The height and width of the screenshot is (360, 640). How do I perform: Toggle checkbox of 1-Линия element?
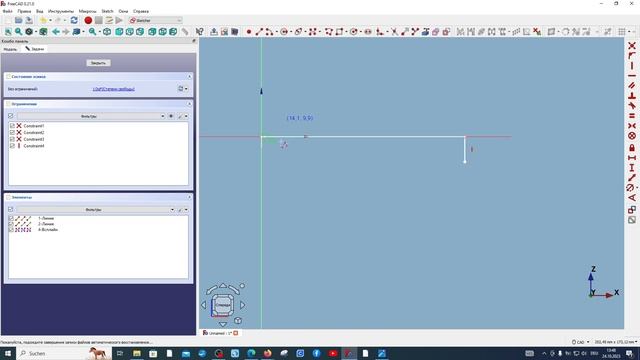(x=11, y=218)
